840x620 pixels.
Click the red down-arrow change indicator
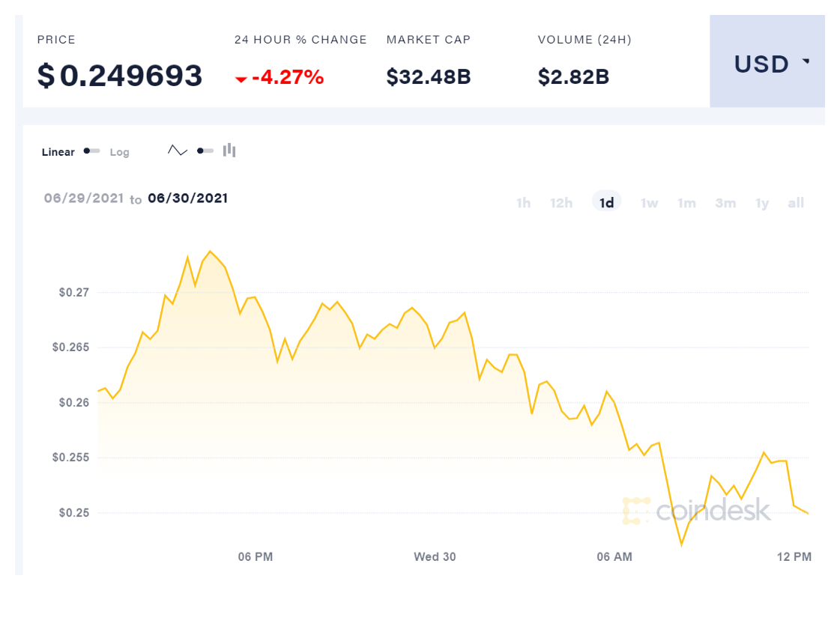[241, 79]
